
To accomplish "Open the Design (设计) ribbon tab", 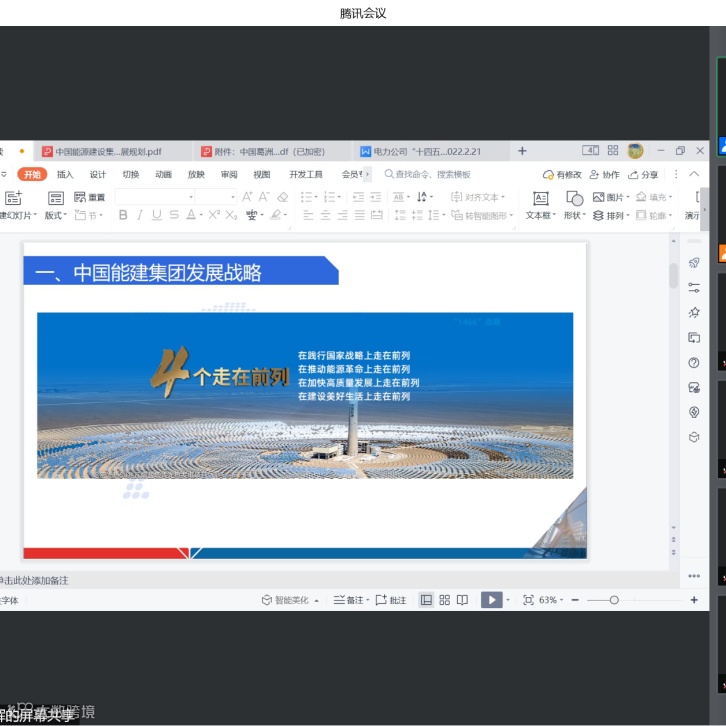I will tap(98, 175).
